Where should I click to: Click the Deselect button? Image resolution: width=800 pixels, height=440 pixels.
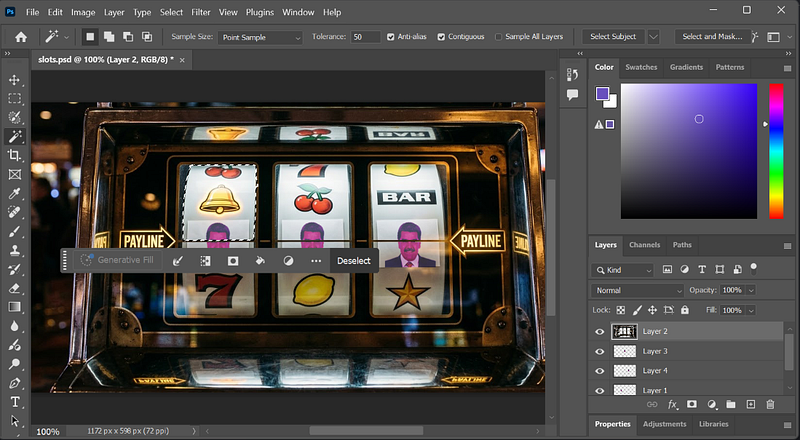(x=354, y=261)
